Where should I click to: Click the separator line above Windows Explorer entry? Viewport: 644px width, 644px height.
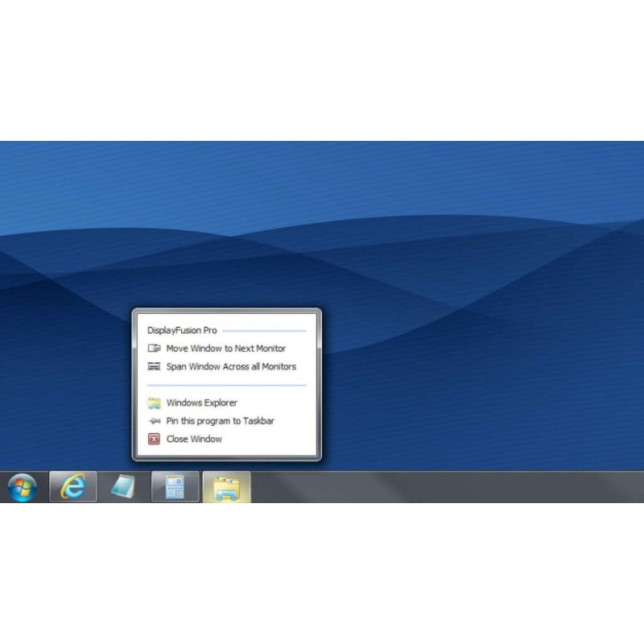pos(226,385)
